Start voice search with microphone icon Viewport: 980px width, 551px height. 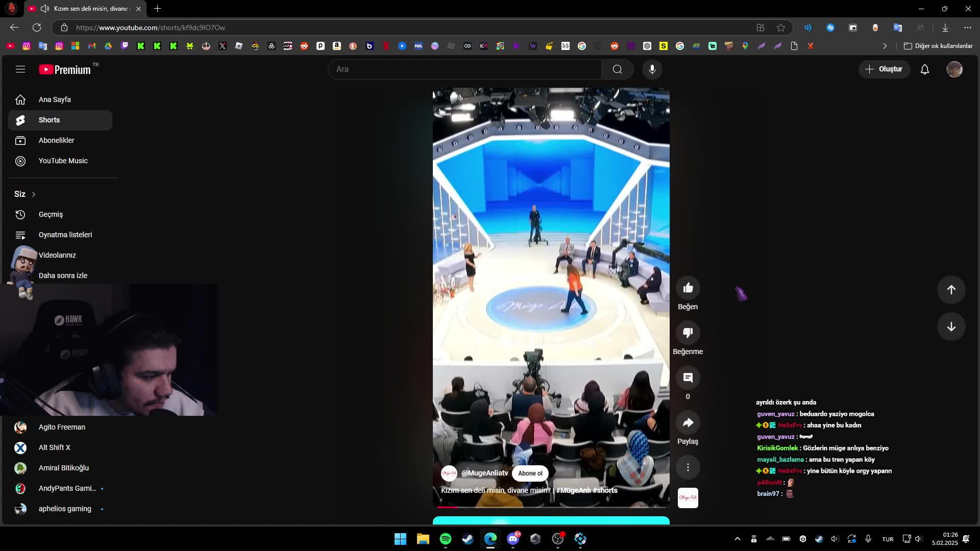[652, 69]
